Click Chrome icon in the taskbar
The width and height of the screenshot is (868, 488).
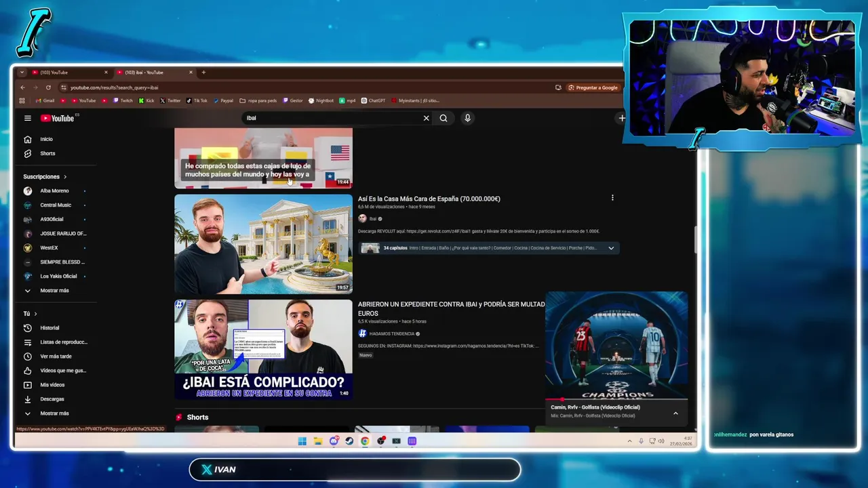365,441
